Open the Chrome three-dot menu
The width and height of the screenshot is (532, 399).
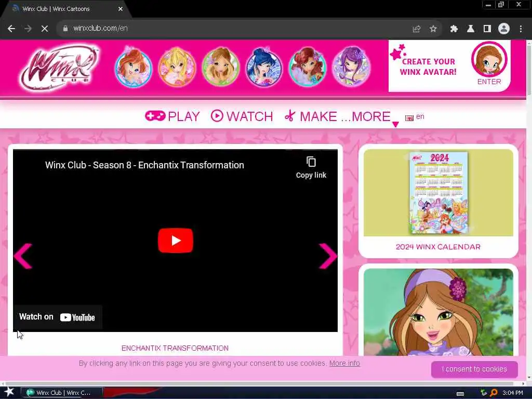(521, 29)
